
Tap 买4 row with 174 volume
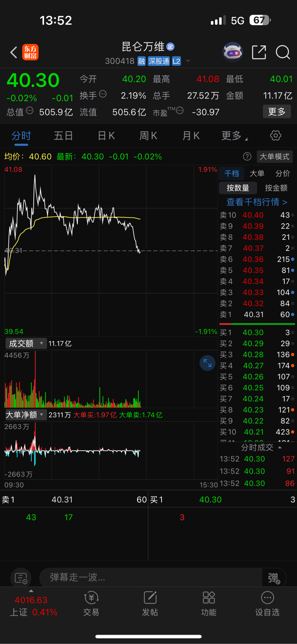(x=257, y=366)
